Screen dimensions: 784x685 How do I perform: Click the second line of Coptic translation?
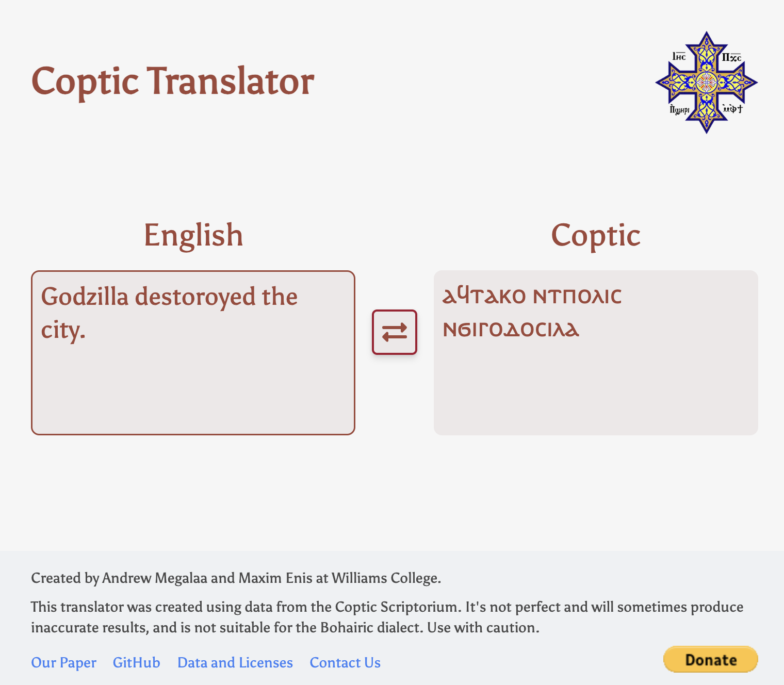point(511,329)
